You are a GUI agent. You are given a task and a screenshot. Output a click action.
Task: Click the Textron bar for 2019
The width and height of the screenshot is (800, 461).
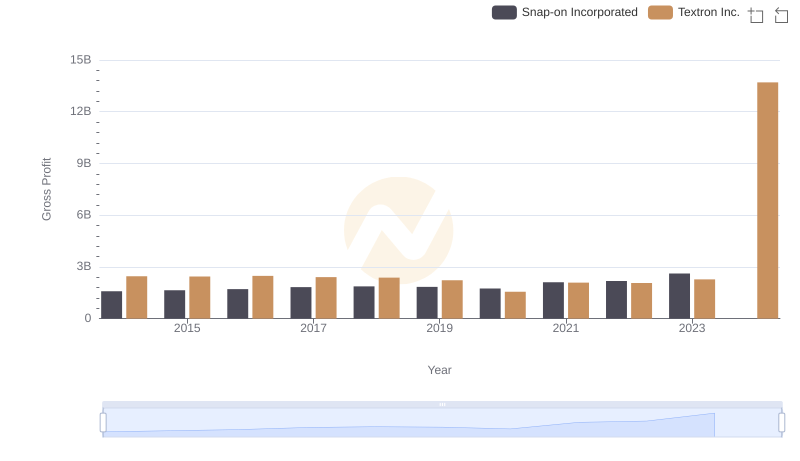tap(452, 299)
